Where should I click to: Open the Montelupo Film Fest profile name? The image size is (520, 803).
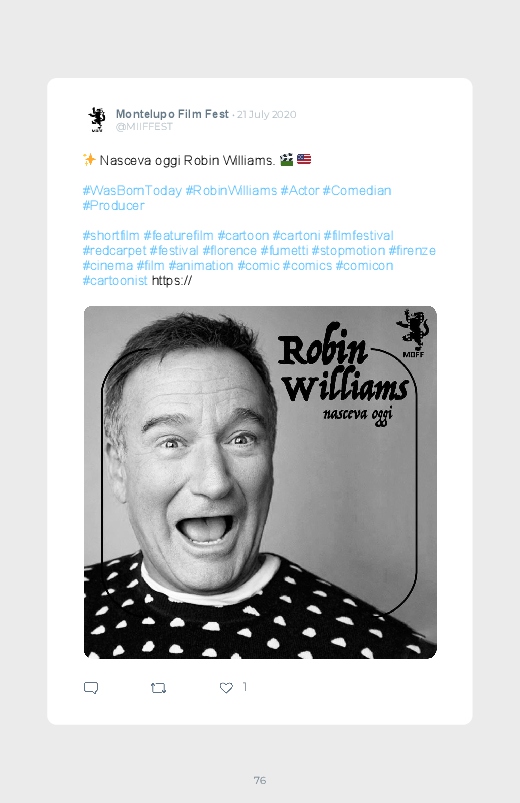tap(172, 114)
